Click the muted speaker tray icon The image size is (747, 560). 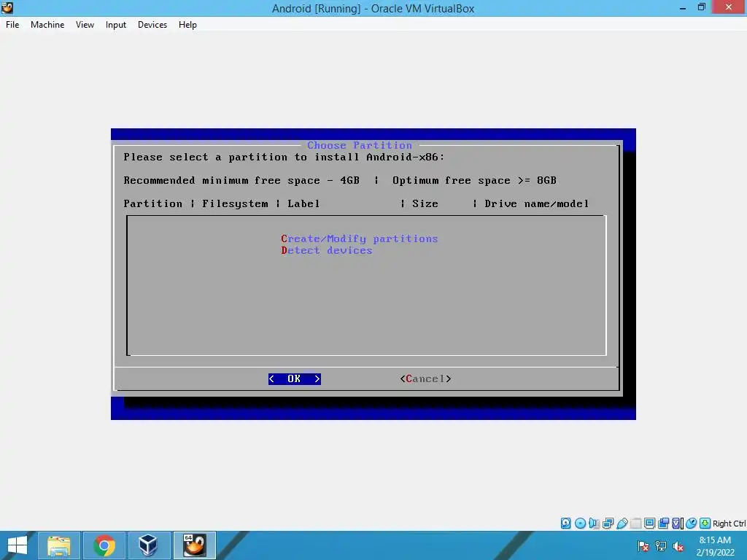pyautogui.click(x=678, y=546)
